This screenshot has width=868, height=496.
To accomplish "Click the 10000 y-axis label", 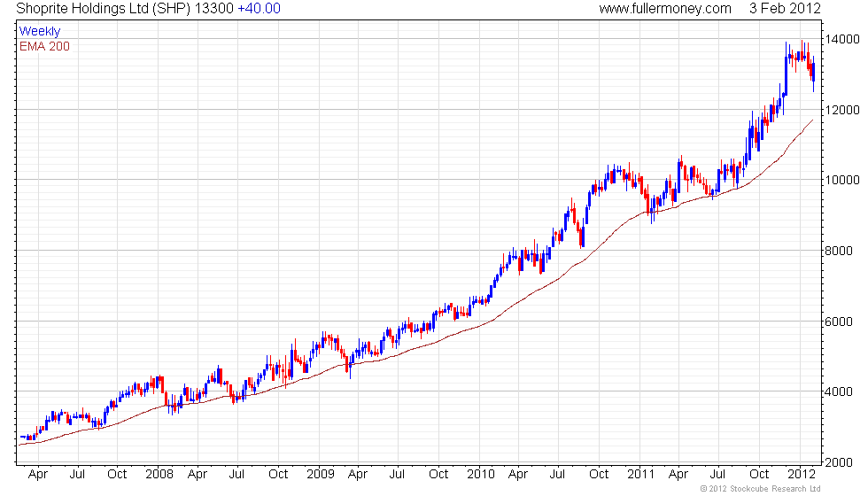I will pos(842,181).
